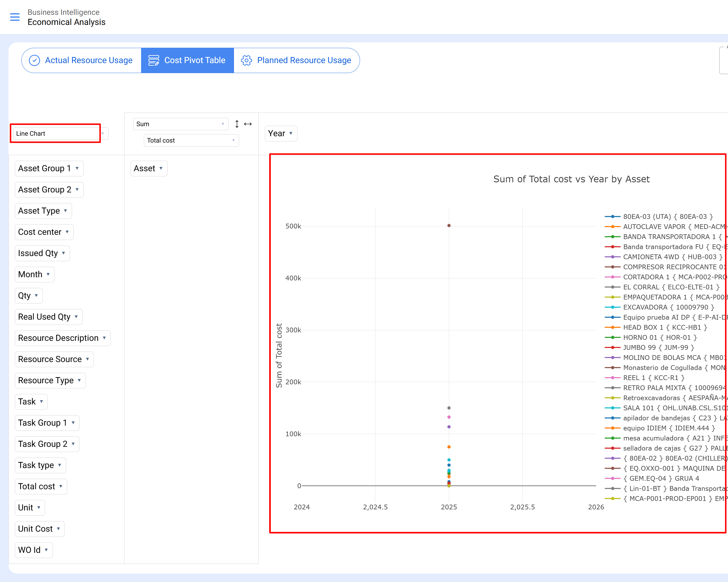
Task: Expand the Year column attribute filter
Action: [291, 133]
